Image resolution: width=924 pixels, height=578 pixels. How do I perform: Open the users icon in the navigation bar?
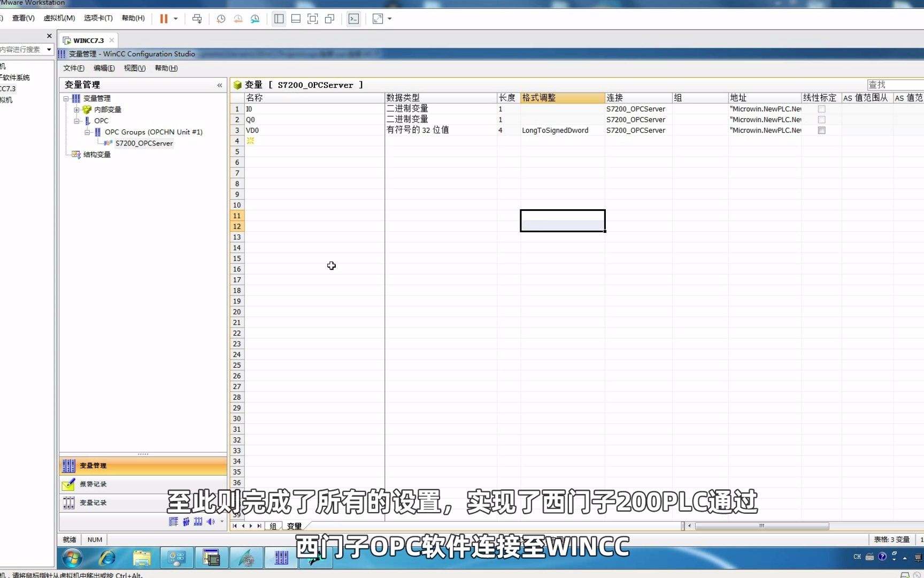(x=186, y=522)
